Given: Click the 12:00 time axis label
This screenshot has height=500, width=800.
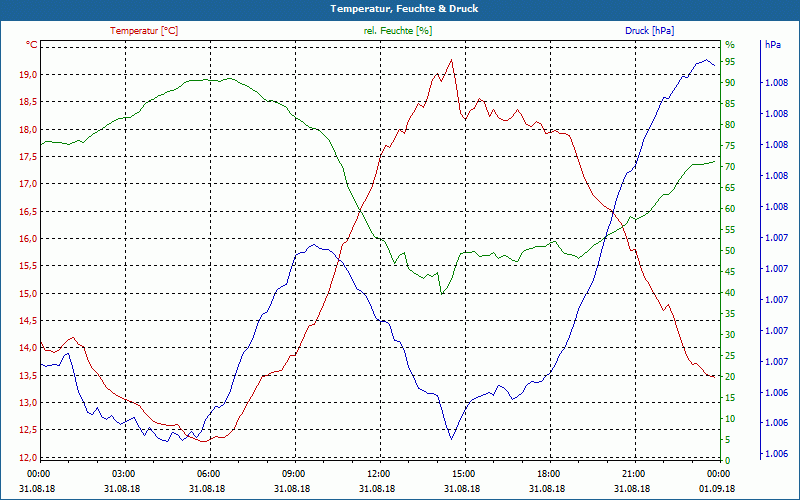Looking at the screenshot, I should click(x=379, y=473).
